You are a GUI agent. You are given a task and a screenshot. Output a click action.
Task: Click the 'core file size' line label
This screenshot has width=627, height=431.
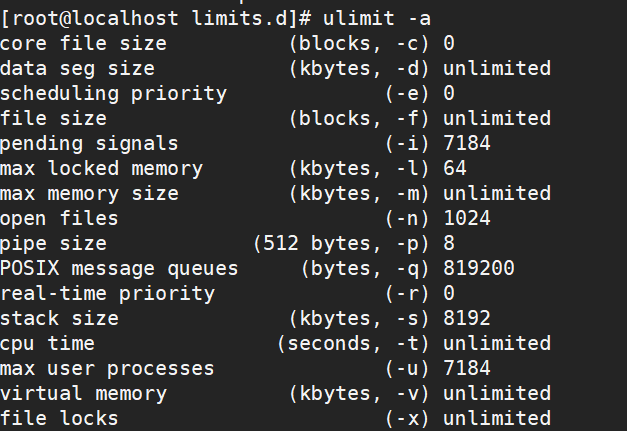point(83,44)
